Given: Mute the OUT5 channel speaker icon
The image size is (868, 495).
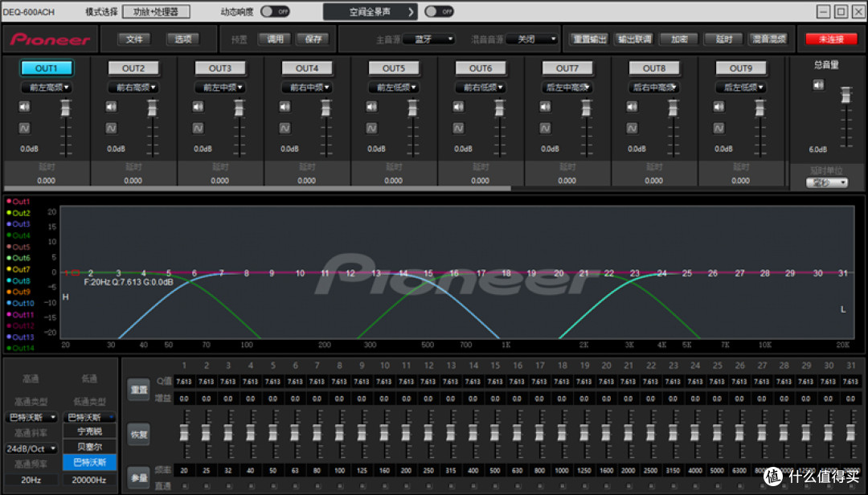Looking at the screenshot, I should click(x=372, y=106).
